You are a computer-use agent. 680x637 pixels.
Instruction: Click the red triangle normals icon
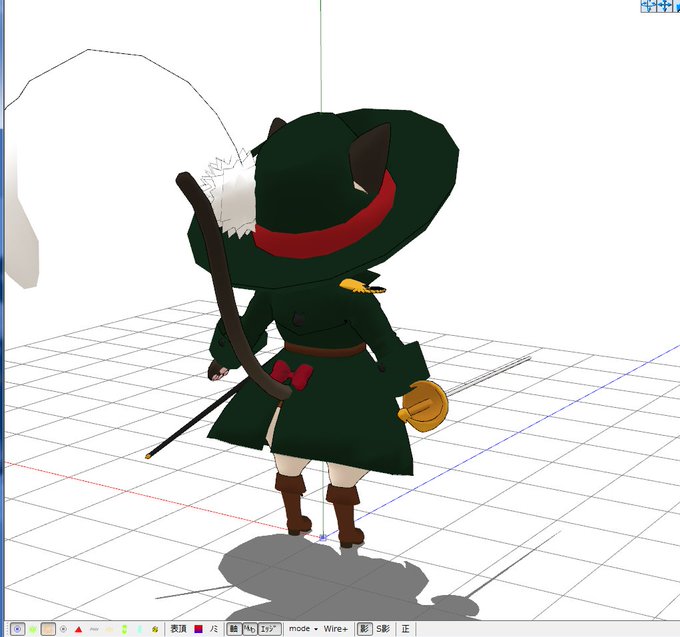[78, 629]
